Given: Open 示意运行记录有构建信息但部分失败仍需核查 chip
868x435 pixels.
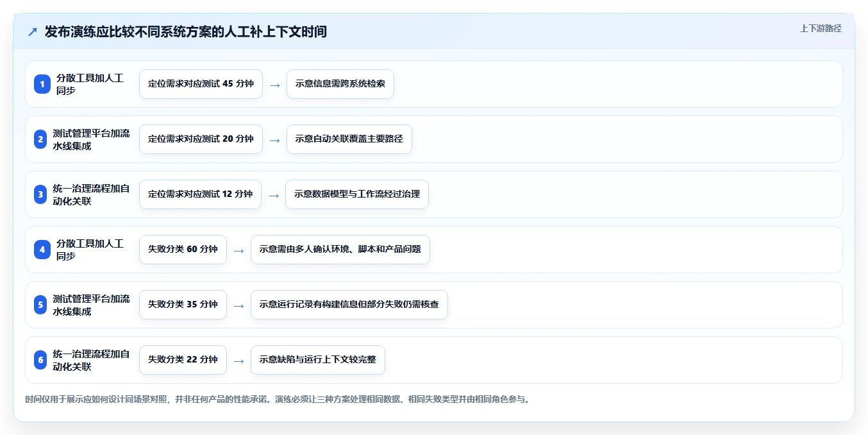Looking at the screenshot, I should click(x=349, y=305).
